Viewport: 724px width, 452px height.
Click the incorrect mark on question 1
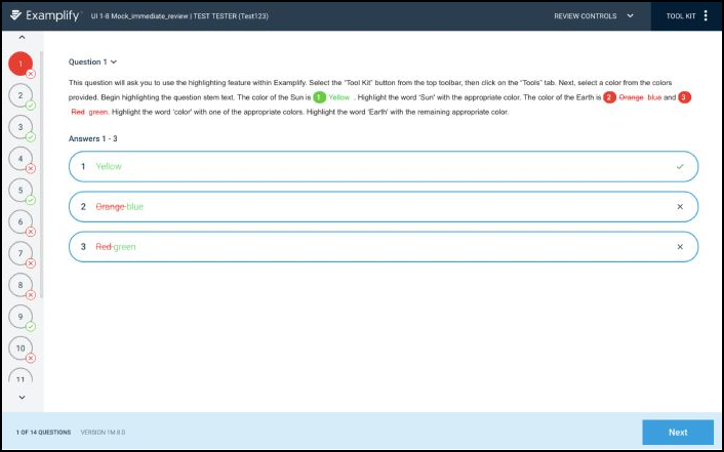click(x=30, y=74)
